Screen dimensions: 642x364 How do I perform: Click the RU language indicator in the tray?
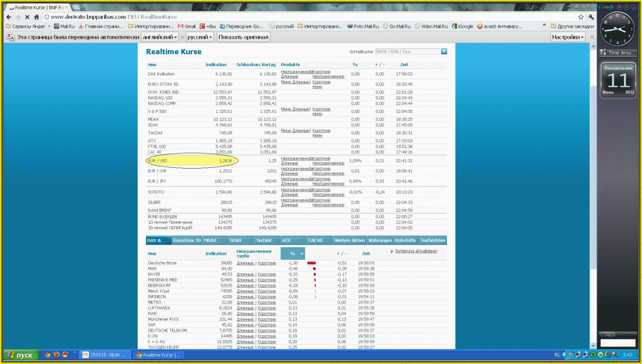557,355
